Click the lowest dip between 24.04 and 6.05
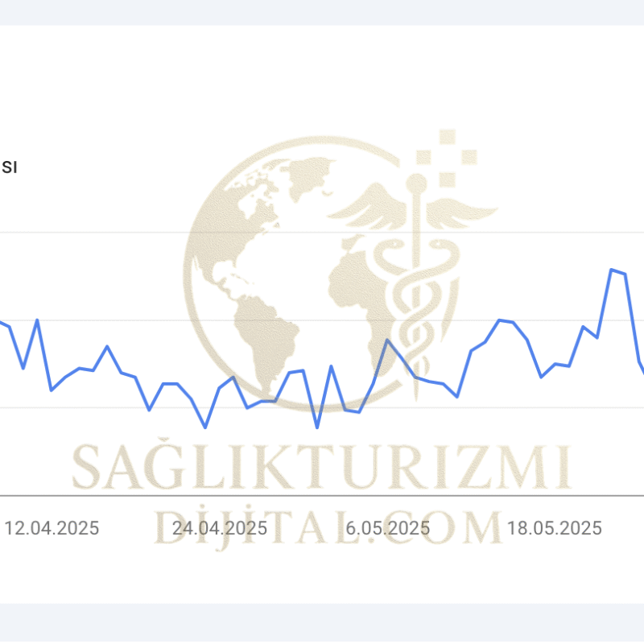 316,427
